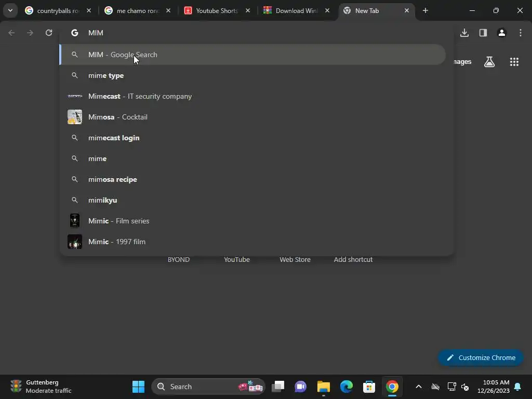Open the Guttenberg traffic widget

click(41, 387)
